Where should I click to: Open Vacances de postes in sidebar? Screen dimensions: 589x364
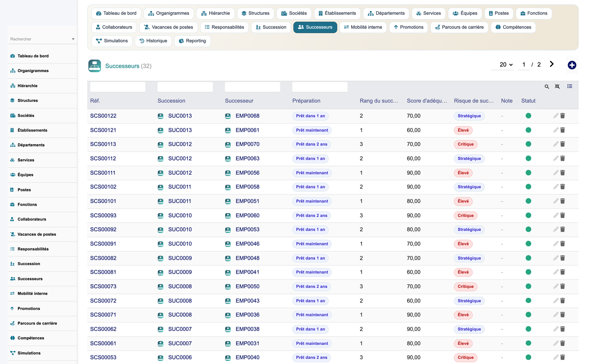click(x=37, y=235)
